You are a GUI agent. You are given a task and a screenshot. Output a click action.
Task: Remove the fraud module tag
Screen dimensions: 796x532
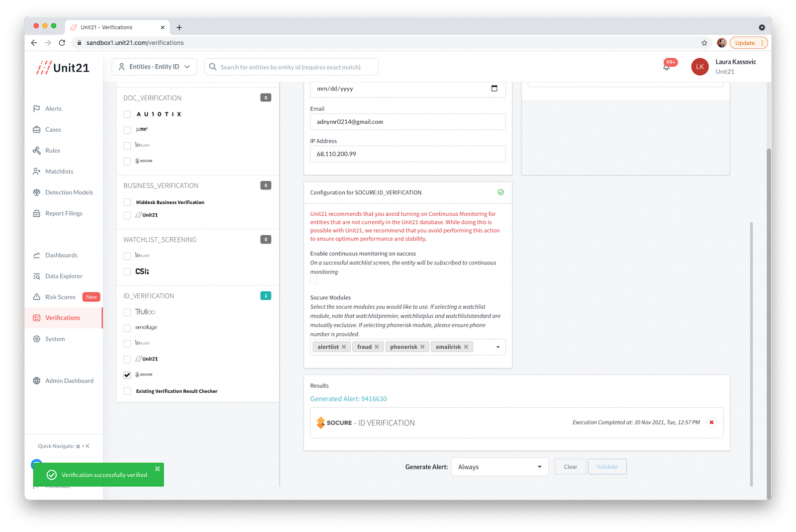coord(377,347)
